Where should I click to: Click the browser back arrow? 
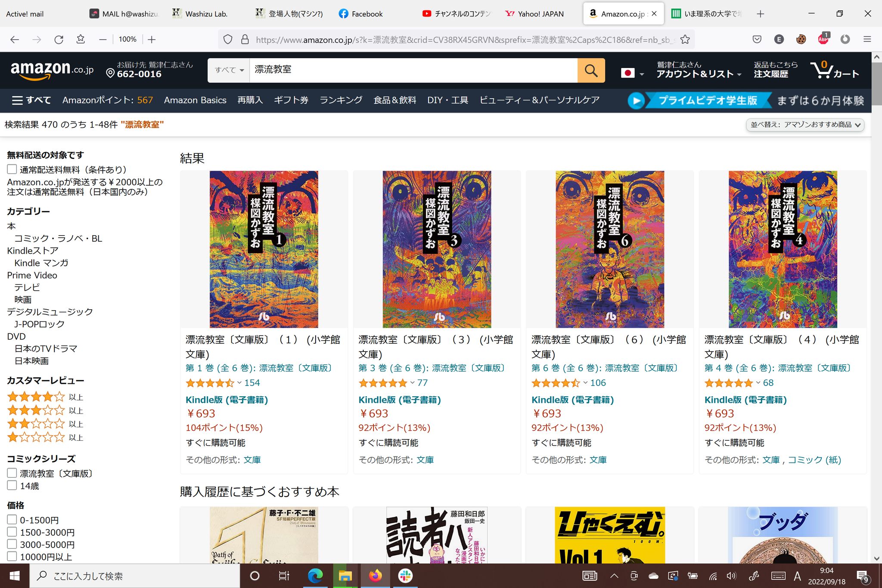pos(15,40)
